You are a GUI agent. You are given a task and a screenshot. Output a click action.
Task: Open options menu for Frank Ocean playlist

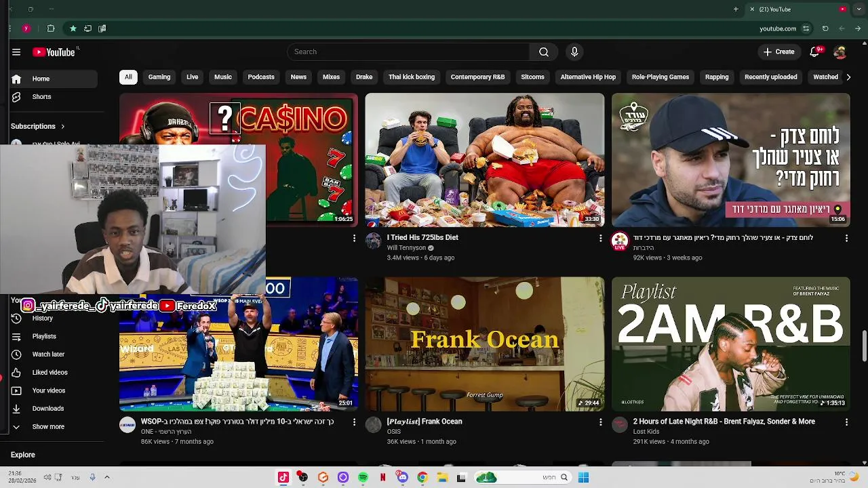coord(600,422)
